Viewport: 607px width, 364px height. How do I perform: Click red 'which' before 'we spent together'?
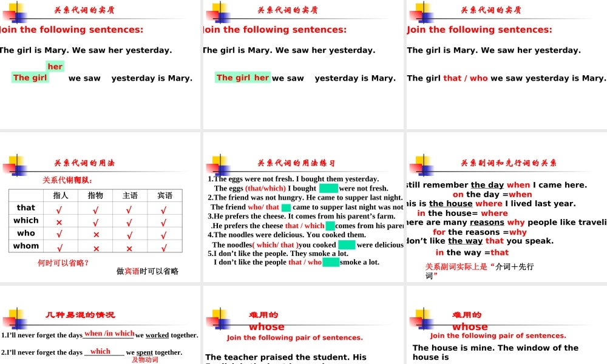[x=100, y=351]
